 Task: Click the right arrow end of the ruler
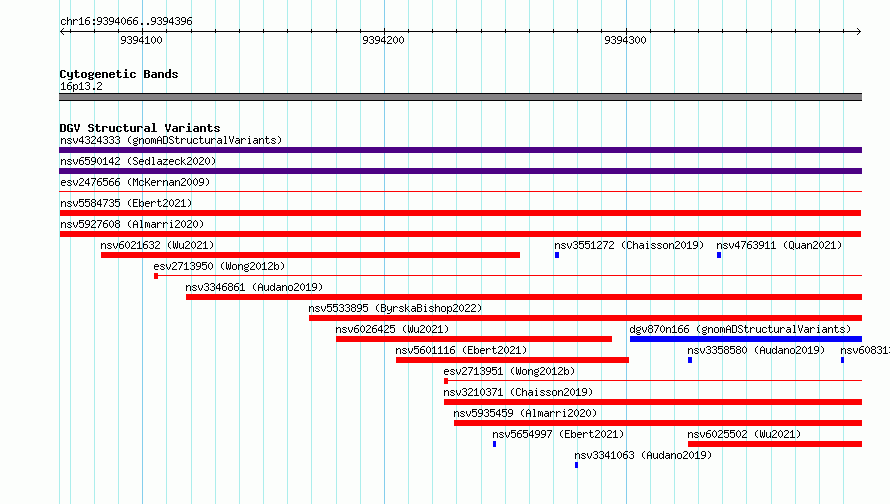coord(859,31)
